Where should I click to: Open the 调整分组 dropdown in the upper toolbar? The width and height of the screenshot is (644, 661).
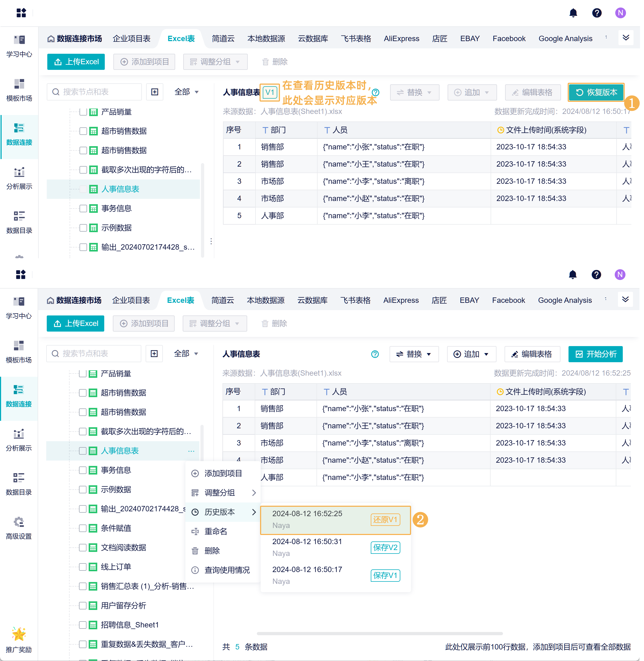tap(215, 62)
